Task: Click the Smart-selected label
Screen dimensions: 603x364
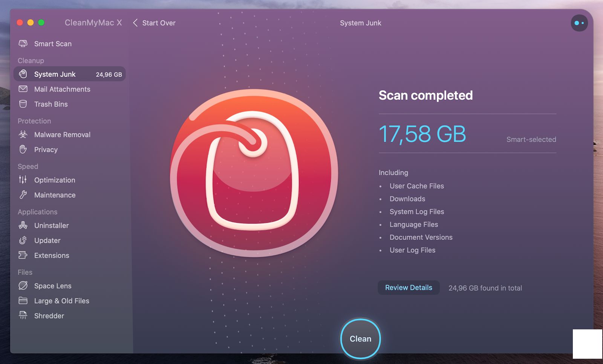Action: pos(531,139)
